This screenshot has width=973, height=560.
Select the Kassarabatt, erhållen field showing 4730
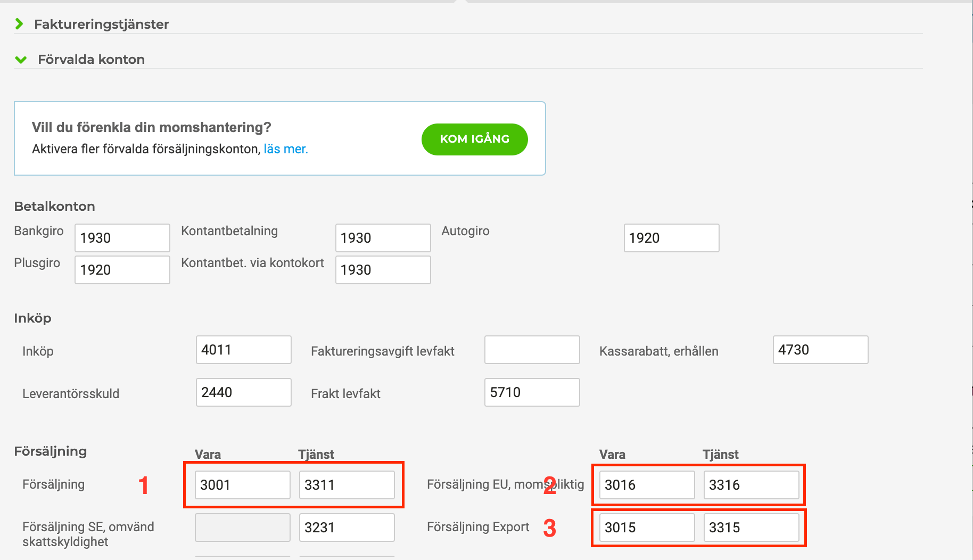click(820, 350)
